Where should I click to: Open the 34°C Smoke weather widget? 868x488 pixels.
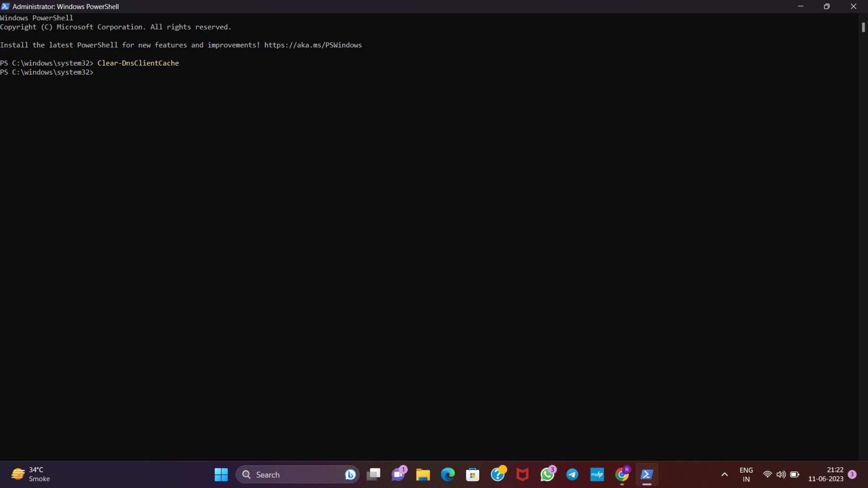coord(31,474)
